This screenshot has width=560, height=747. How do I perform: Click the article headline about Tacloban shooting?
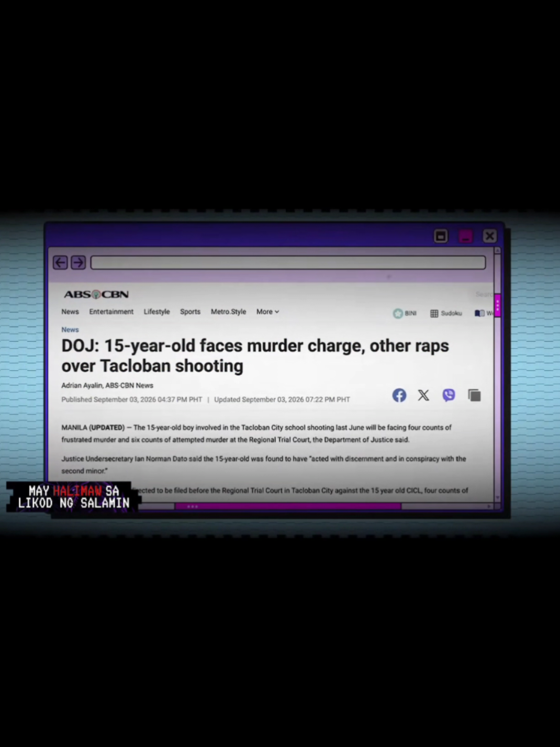[x=255, y=355]
